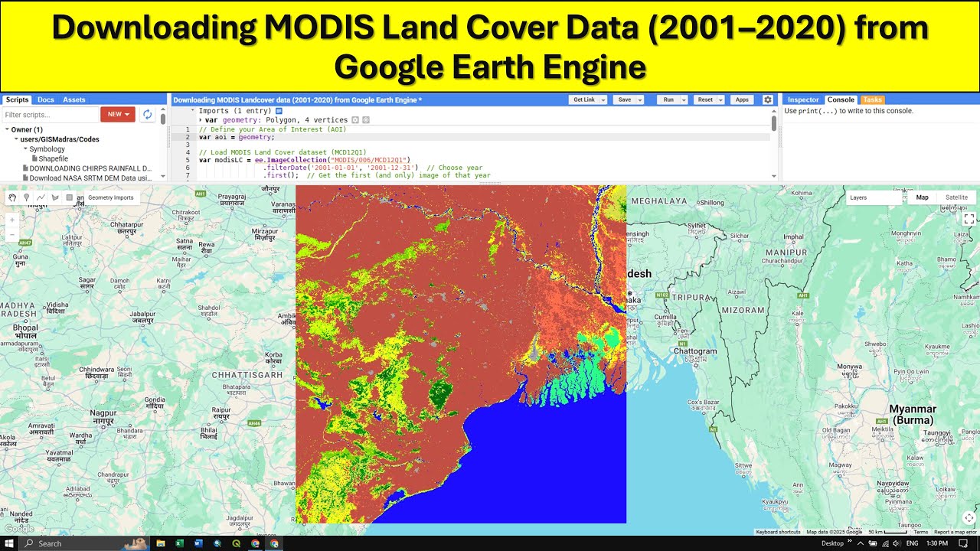Open Windows Start menu
This screenshot has width=980, height=551.
pyautogui.click(x=9, y=543)
